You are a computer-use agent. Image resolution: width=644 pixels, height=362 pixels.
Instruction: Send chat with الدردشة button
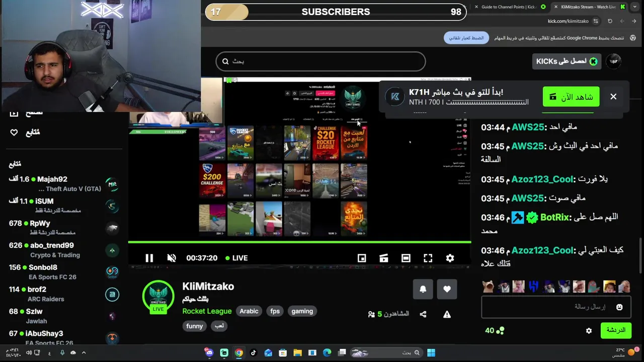tap(616, 330)
